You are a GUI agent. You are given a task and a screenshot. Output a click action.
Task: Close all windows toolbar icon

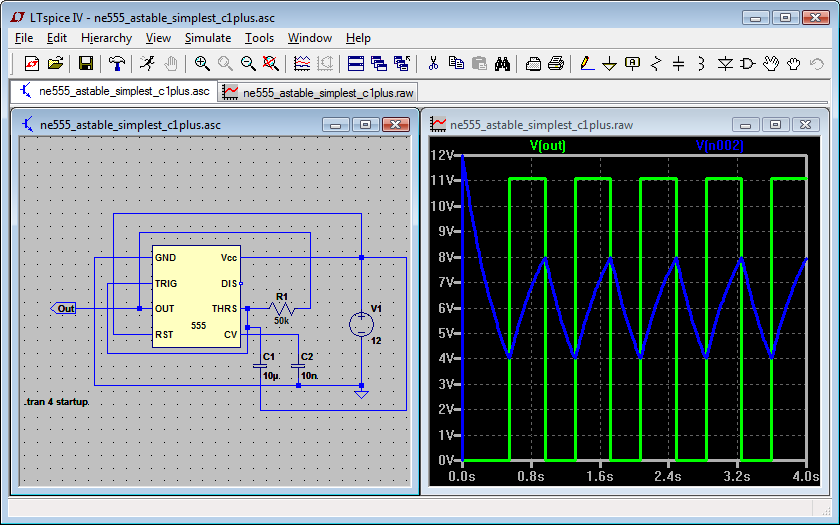402,64
